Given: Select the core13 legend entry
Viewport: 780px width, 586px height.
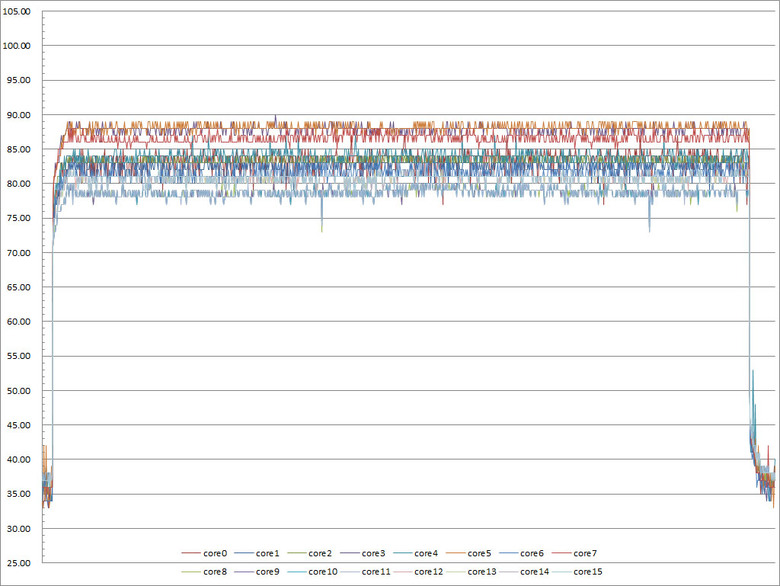Looking at the screenshot, I should pos(471,572).
